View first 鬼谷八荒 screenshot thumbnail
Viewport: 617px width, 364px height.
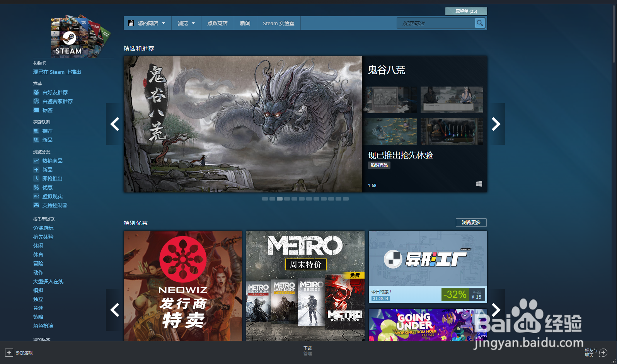pos(390,100)
